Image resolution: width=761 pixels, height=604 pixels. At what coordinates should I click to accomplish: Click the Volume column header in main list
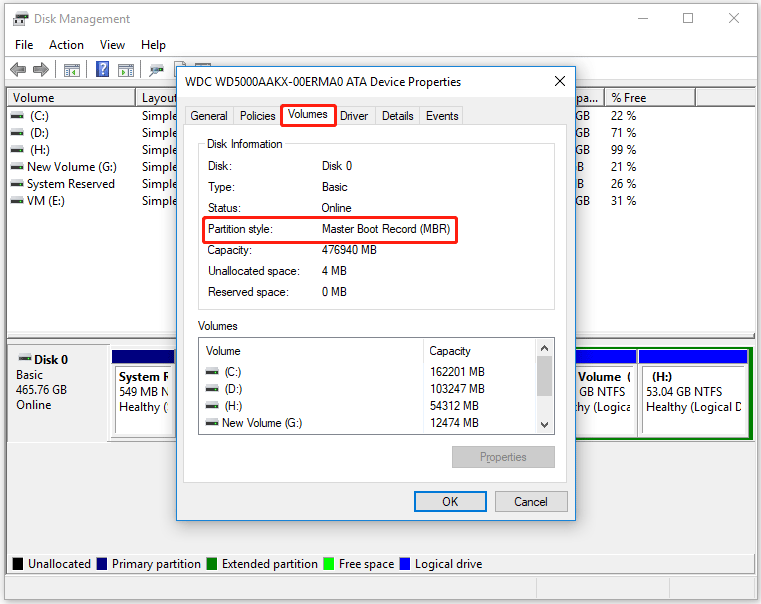click(x=70, y=98)
